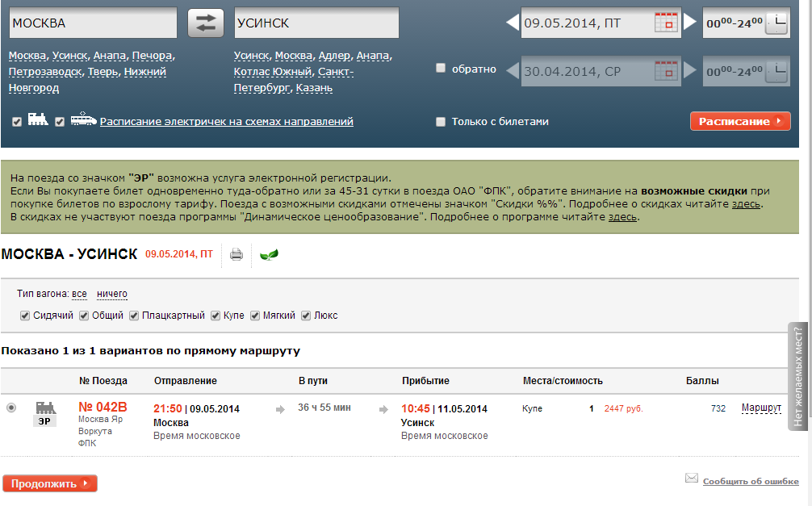Viewport: 812px width, 506px height.
Task: Click the departure station field 'МОСКВА'
Action: click(x=92, y=23)
